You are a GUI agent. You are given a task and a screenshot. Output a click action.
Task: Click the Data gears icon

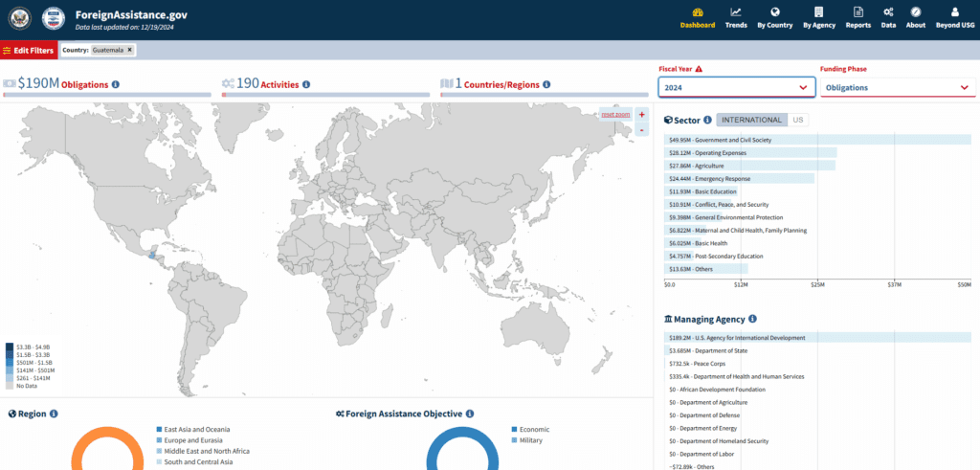pyautogui.click(x=888, y=12)
